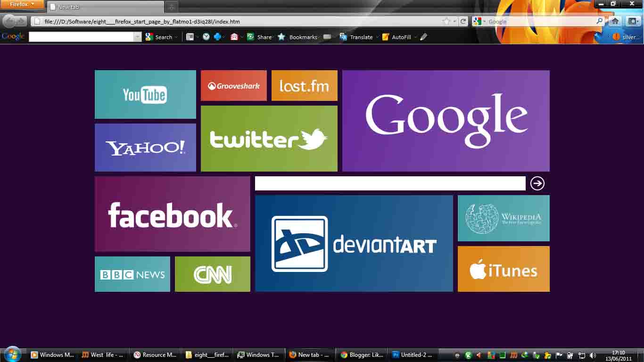The height and width of the screenshot is (362, 644).
Task: Click the taskbar clock showing 17:10
Action: [x=619, y=355]
